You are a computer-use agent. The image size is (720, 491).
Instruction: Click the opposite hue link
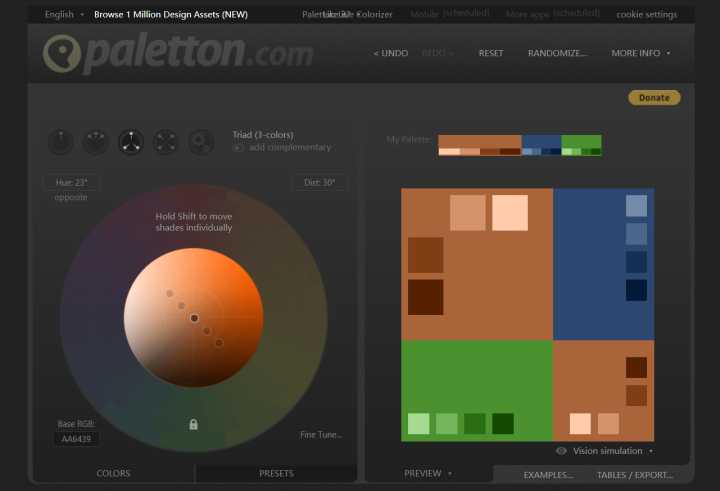tap(71, 197)
